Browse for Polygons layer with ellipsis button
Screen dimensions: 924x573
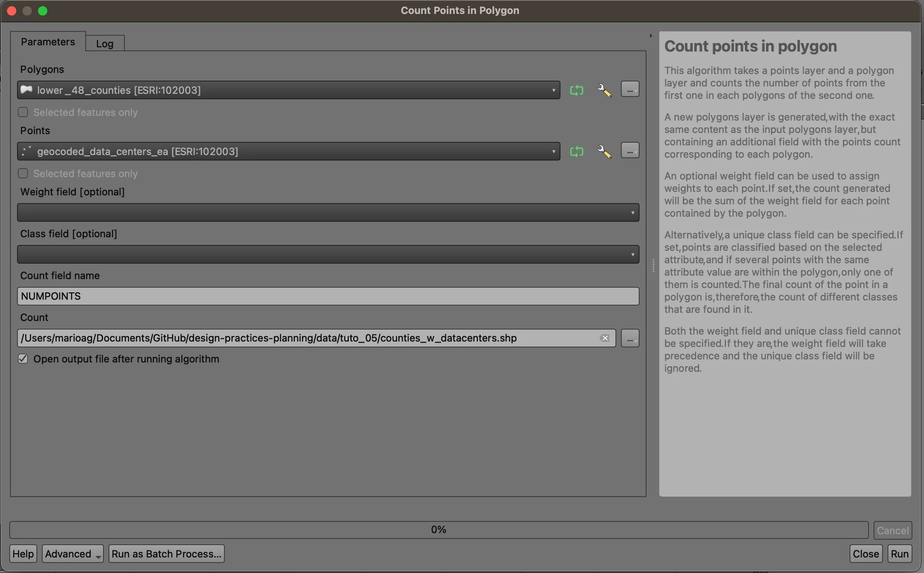[630, 90]
